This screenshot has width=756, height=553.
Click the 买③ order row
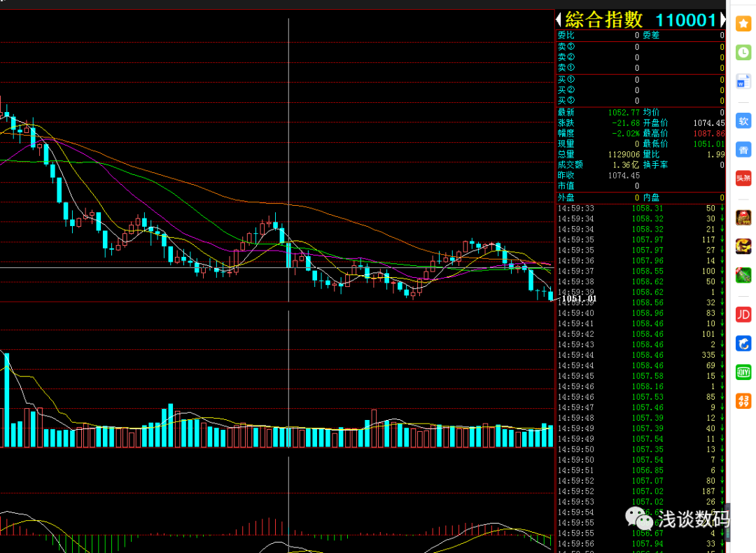point(640,101)
